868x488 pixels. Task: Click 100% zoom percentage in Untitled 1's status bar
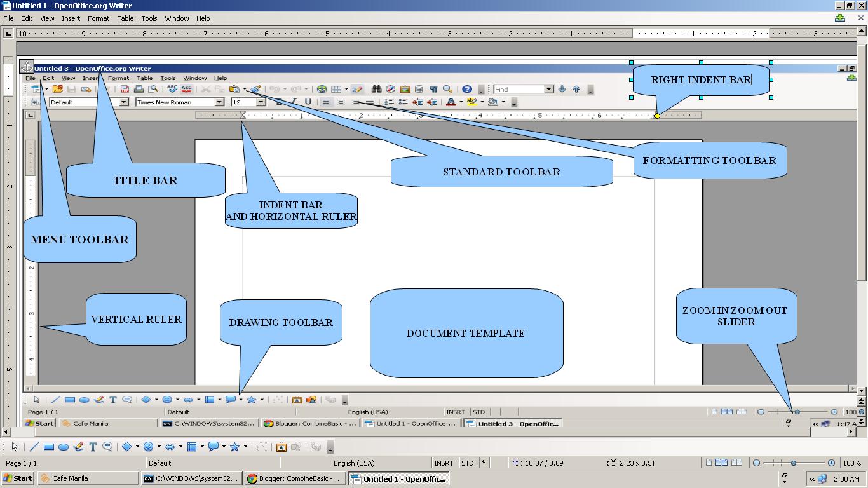(x=851, y=463)
